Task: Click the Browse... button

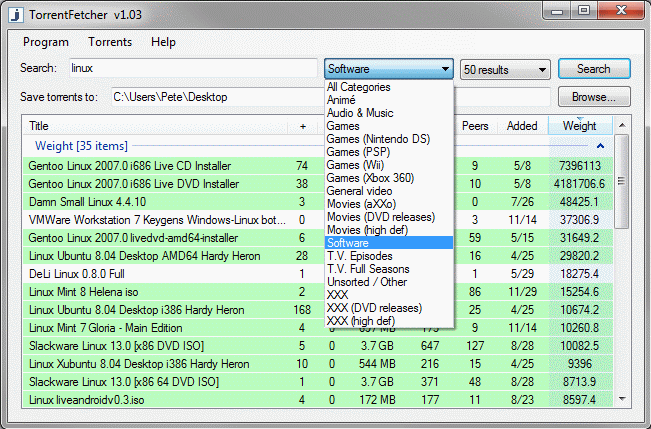Action: pyautogui.click(x=594, y=97)
